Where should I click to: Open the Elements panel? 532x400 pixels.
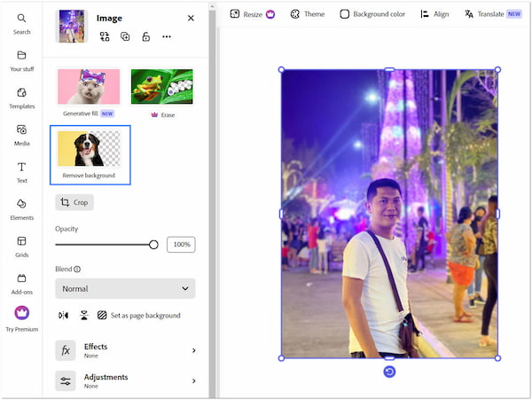click(22, 209)
